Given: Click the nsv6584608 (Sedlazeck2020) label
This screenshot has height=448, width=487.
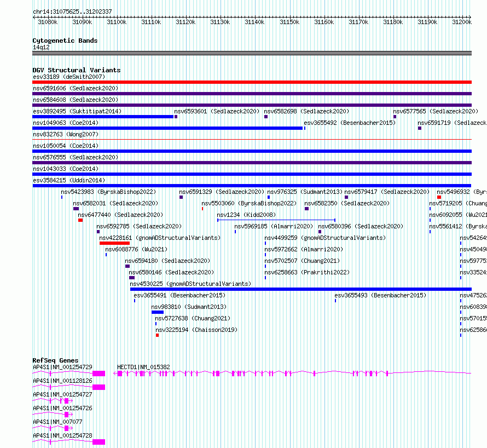Looking at the screenshot, I should point(76,100).
